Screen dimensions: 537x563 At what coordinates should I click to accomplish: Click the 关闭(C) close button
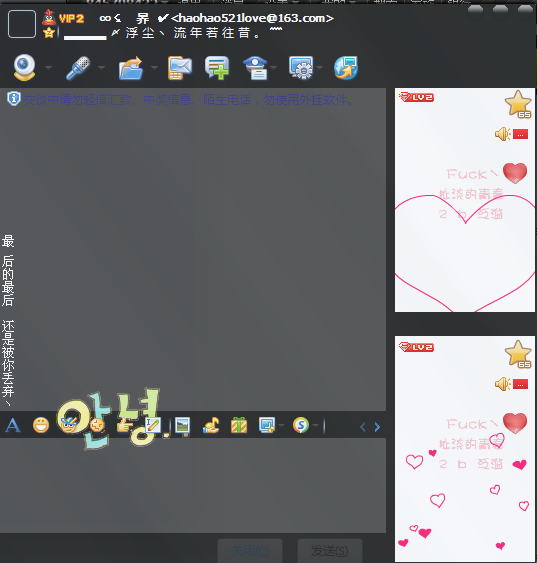[x=250, y=550]
